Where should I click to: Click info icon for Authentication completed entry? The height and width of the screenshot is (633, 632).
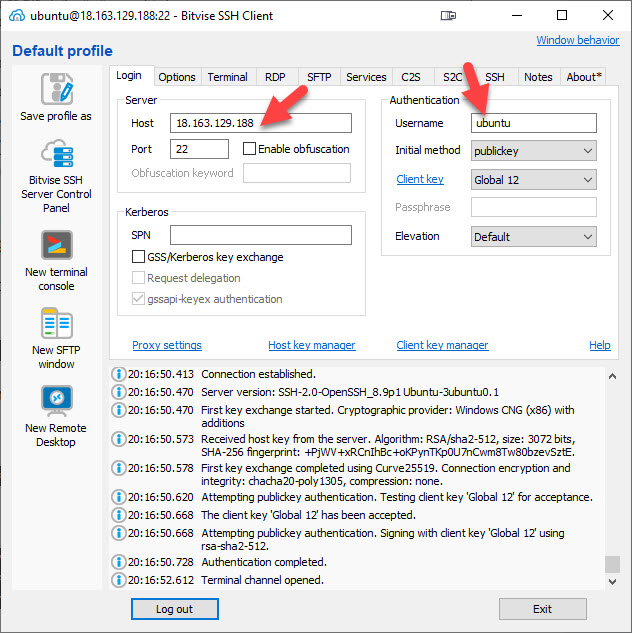click(119, 562)
